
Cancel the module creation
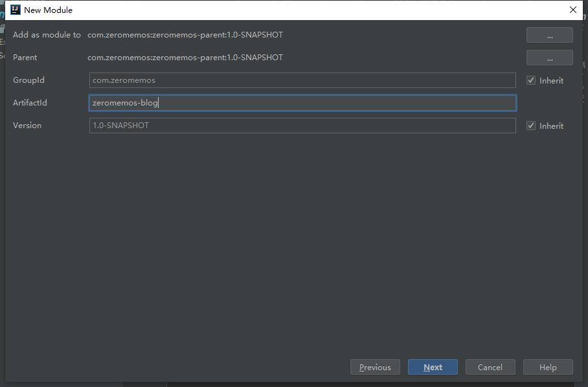coord(490,367)
